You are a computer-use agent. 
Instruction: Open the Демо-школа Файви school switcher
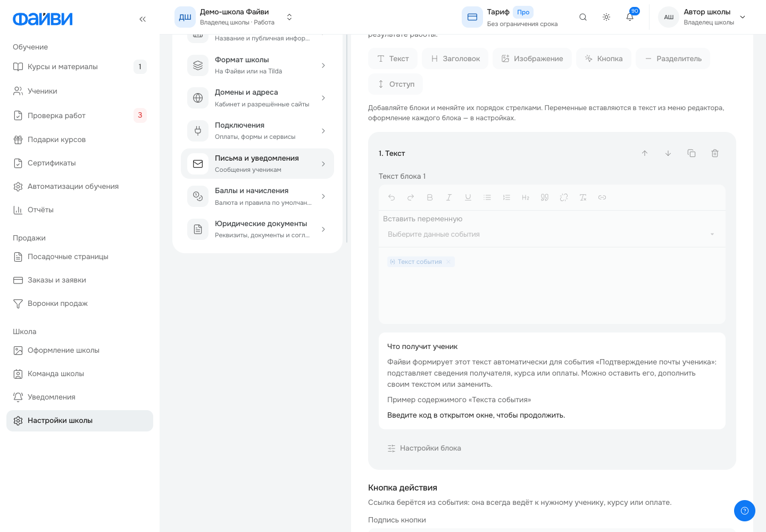click(x=234, y=17)
